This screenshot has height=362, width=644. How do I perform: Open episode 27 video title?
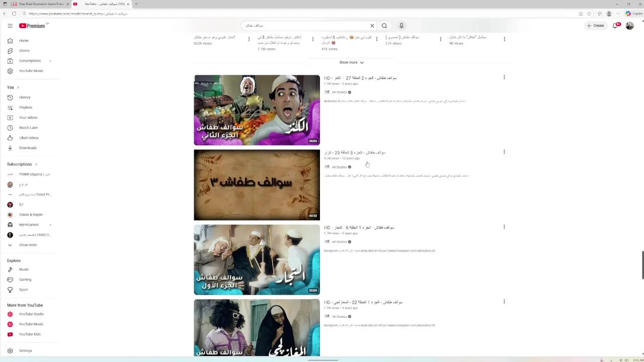coord(360,78)
